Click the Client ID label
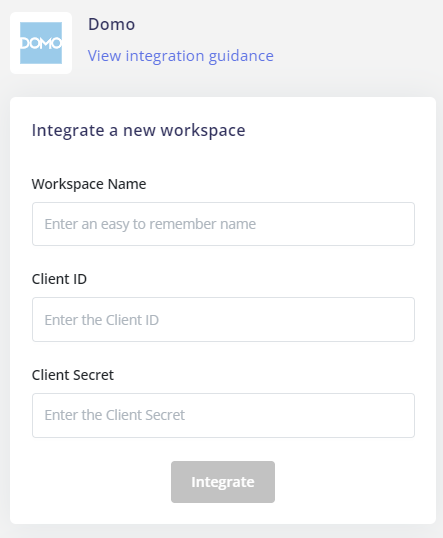This screenshot has width=443, height=538. [59, 279]
